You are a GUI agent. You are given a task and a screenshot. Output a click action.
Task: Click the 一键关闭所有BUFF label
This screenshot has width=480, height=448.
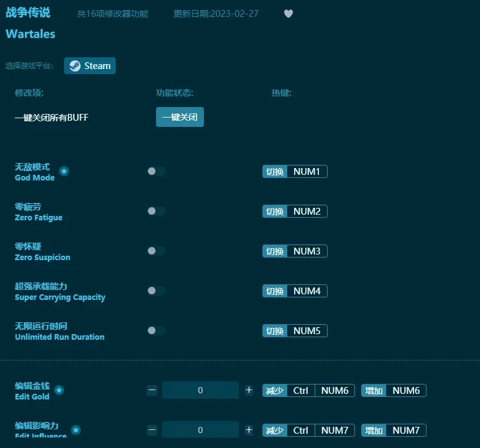pyautogui.click(x=52, y=118)
